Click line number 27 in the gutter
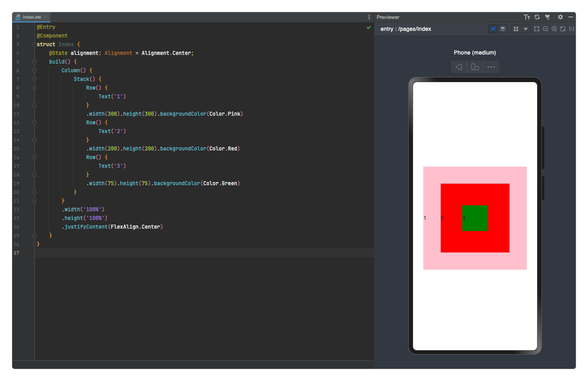Image resolution: width=588 pixels, height=381 pixels. [16, 253]
